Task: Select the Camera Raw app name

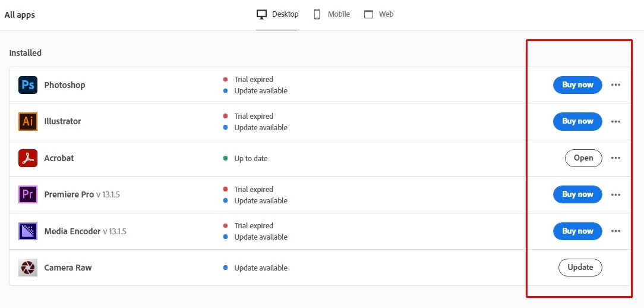Action: [x=68, y=268]
